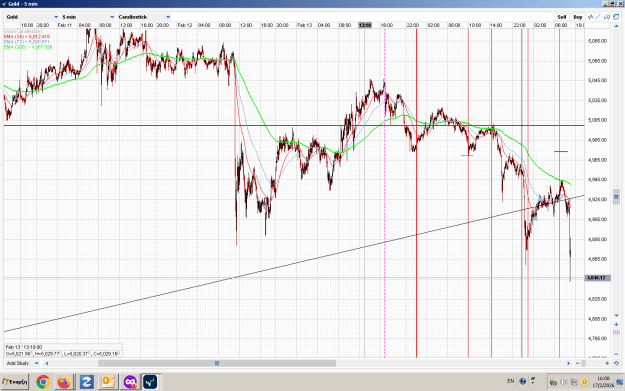Click the EN language indicator

(511, 381)
